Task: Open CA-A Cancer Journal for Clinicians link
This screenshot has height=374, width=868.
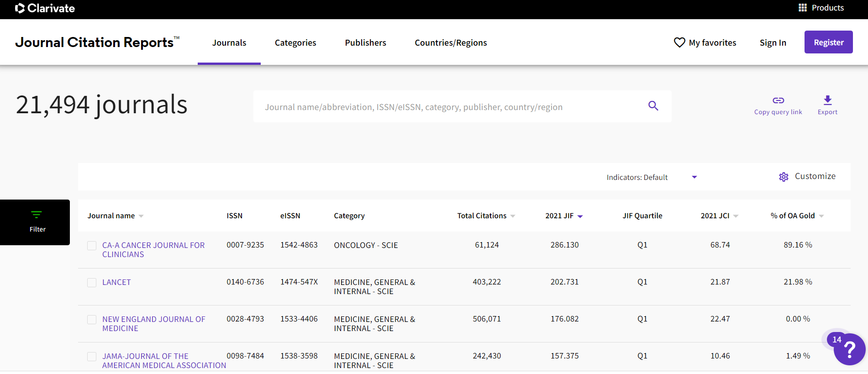Action: (153, 250)
